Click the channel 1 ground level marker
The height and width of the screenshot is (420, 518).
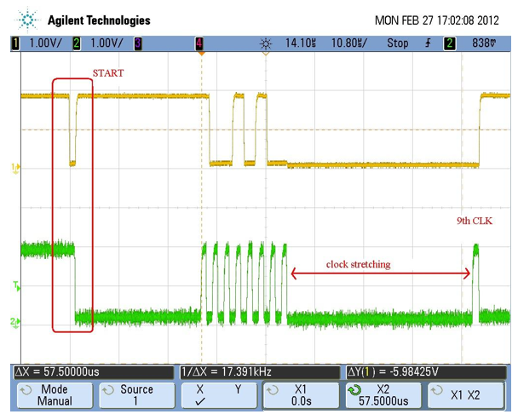click(x=15, y=169)
